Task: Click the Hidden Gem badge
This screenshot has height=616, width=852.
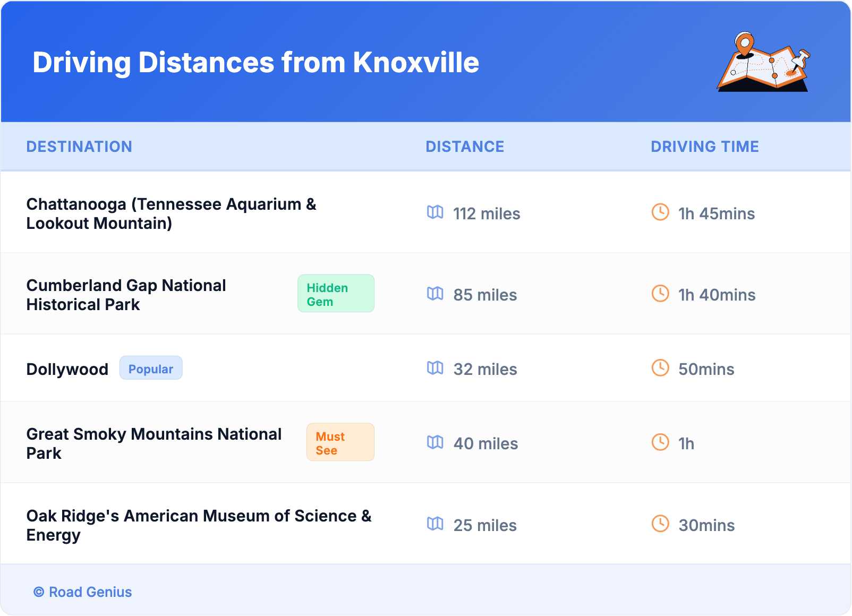Action: 336,294
